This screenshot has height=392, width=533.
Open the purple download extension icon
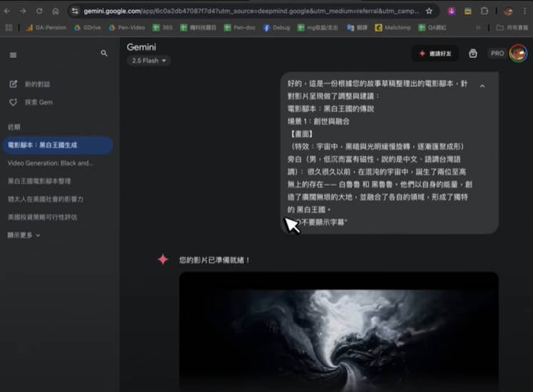(452, 11)
